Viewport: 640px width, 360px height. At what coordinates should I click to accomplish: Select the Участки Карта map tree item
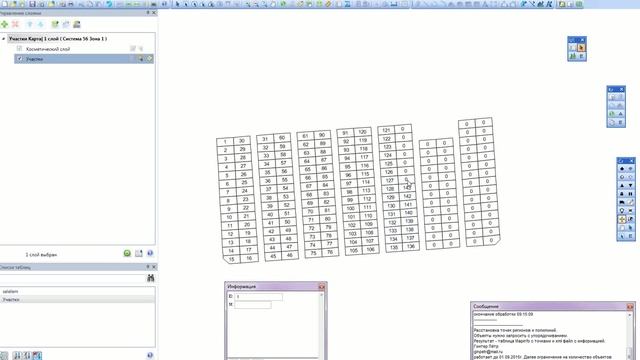58,39
